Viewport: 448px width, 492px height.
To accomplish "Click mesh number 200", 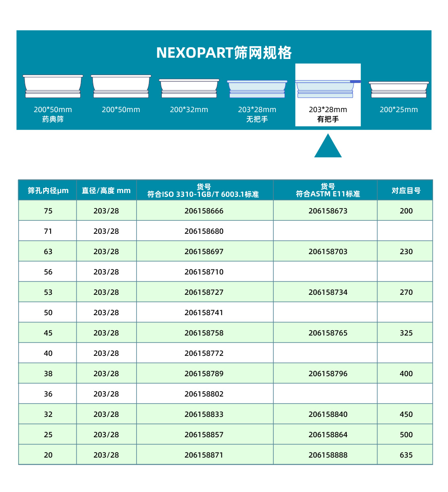I will coord(406,211).
